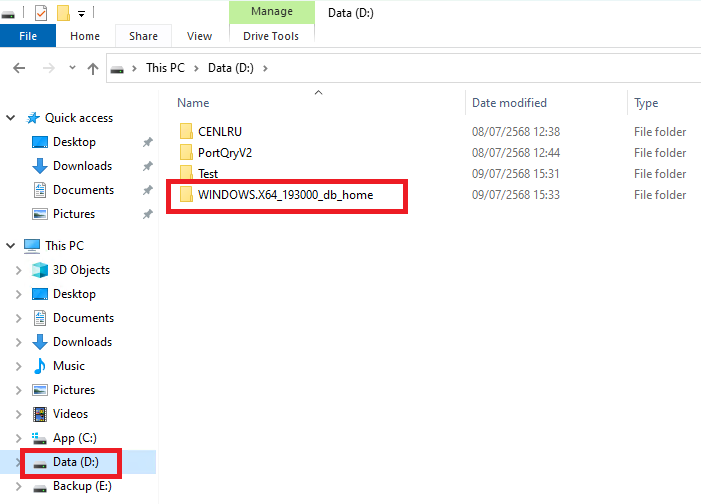Click the pin icon beside Quick access Desktop
The height and width of the screenshot is (504, 701).
[x=148, y=142]
